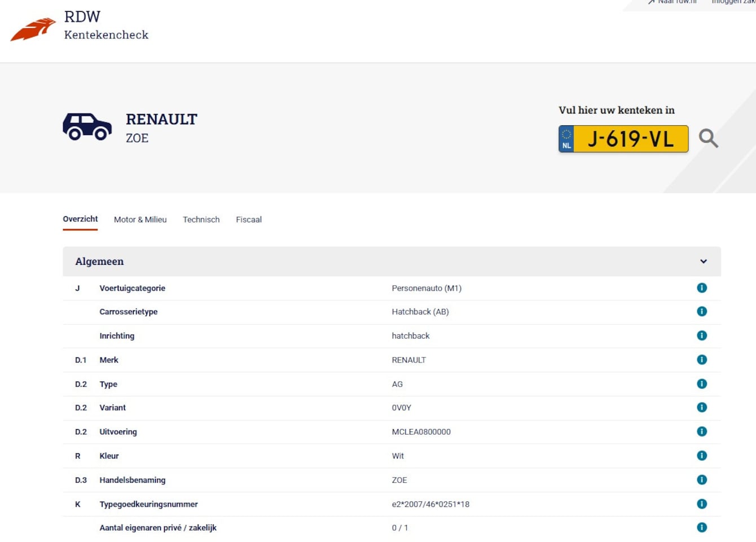Select the Overzicht tab
This screenshot has width=756, height=542.
coord(80,219)
